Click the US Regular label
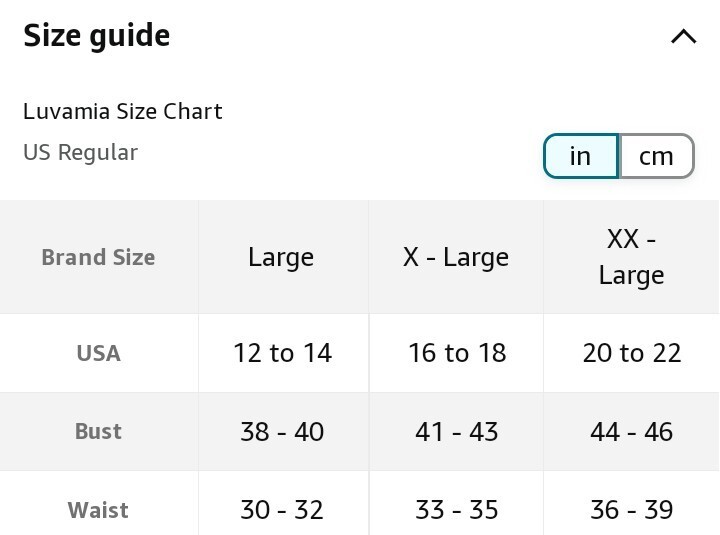Image resolution: width=720 pixels, height=535 pixels. (x=80, y=152)
